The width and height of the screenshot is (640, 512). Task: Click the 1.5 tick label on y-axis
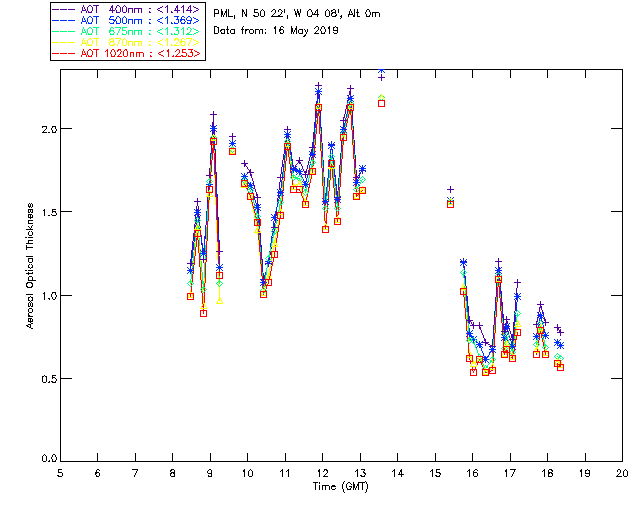[45, 212]
